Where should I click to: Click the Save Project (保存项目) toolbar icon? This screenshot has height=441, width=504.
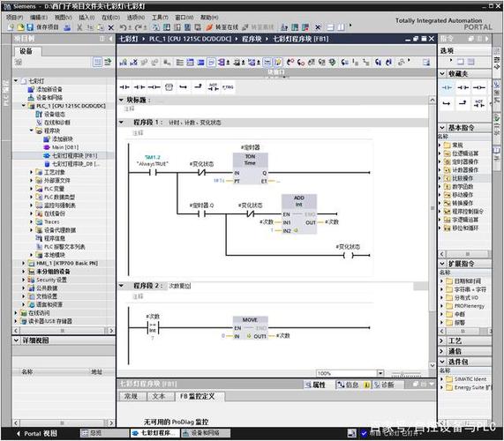30,27
